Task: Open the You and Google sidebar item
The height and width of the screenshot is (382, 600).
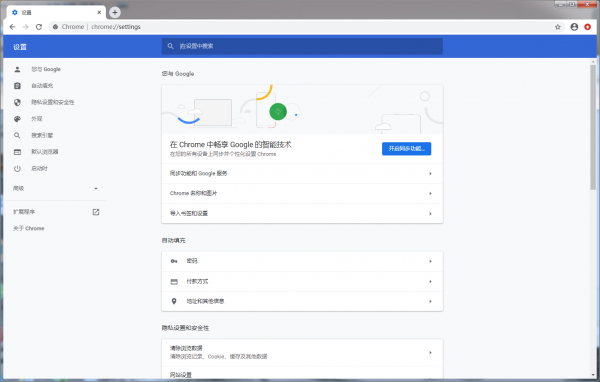Action: [x=46, y=69]
